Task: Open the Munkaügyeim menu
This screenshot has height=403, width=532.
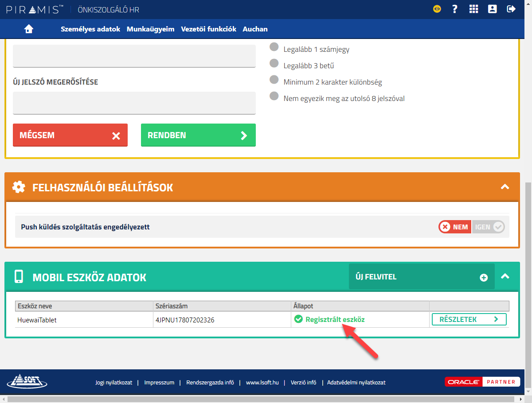Action: (x=150, y=29)
